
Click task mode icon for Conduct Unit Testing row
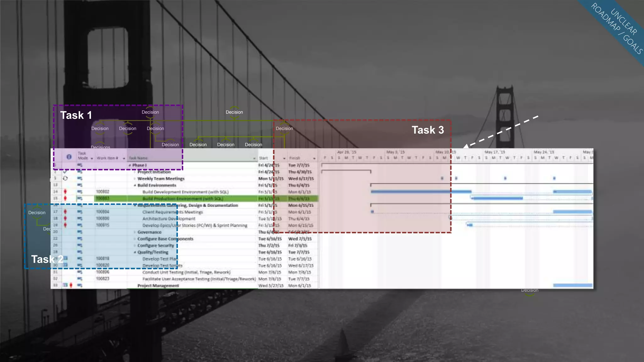coord(80,272)
